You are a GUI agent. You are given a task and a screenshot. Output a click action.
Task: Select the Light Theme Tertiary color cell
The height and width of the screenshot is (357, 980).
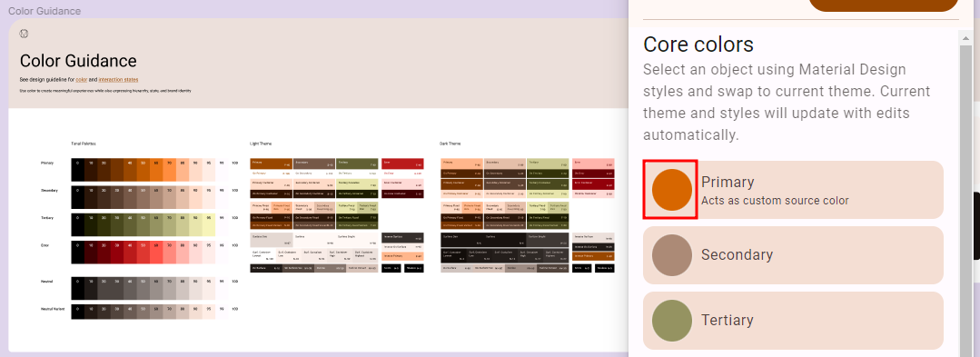click(357, 164)
